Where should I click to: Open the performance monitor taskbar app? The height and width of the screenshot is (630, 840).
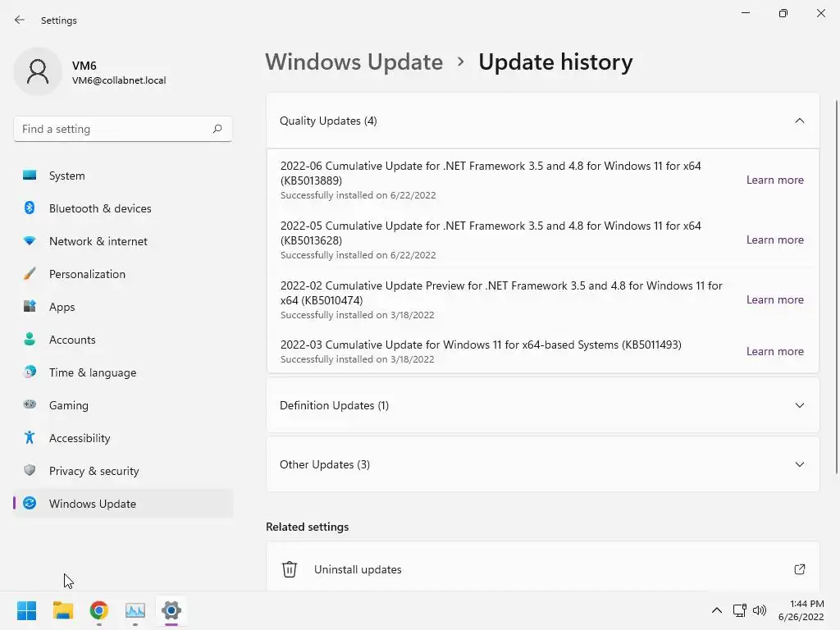pos(135,610)
